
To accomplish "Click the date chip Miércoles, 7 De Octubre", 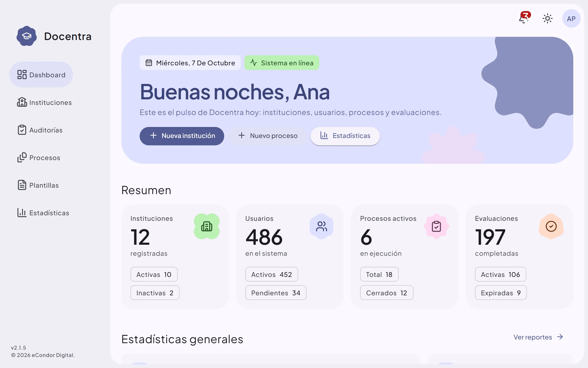I will [x=190, y=63].
